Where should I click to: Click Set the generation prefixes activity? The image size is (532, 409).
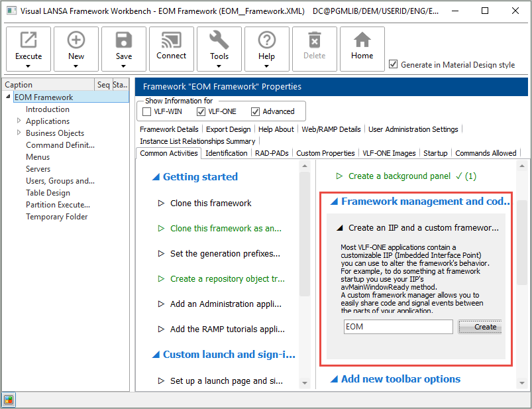point(225,253)
